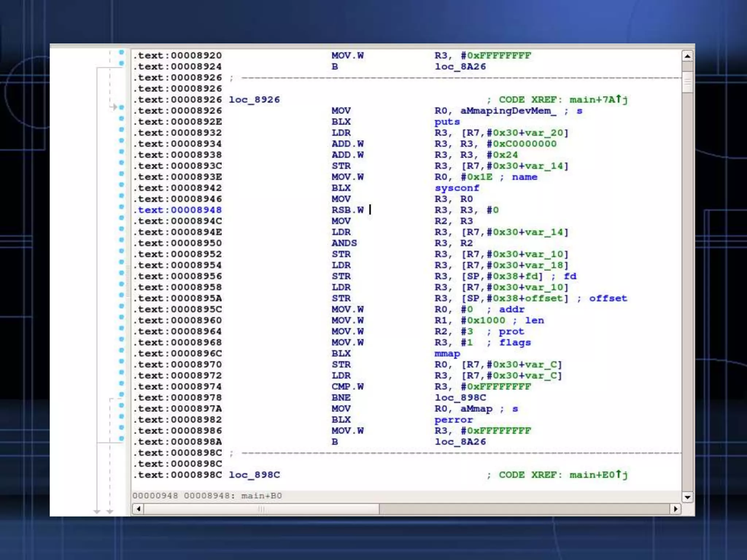This screenshot has height=560, width=747.
Task: Follow the loc_8A26 jump target at 00008924
Action: [x=460, y=67]
